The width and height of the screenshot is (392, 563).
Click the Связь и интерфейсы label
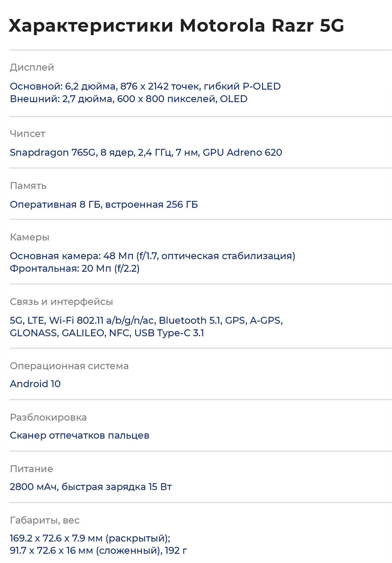61,302
